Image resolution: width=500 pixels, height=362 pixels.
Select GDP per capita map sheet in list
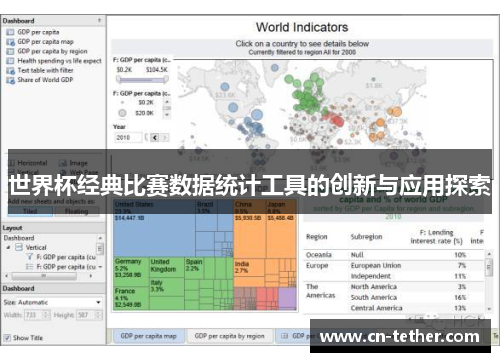[45, 42]
